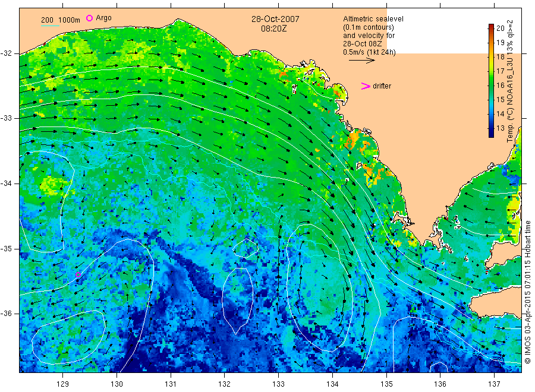Click the magenta Argo circle in the legend
Image resolution: width=535 pixels, height=392 pixels.
(x=89, y=18)
